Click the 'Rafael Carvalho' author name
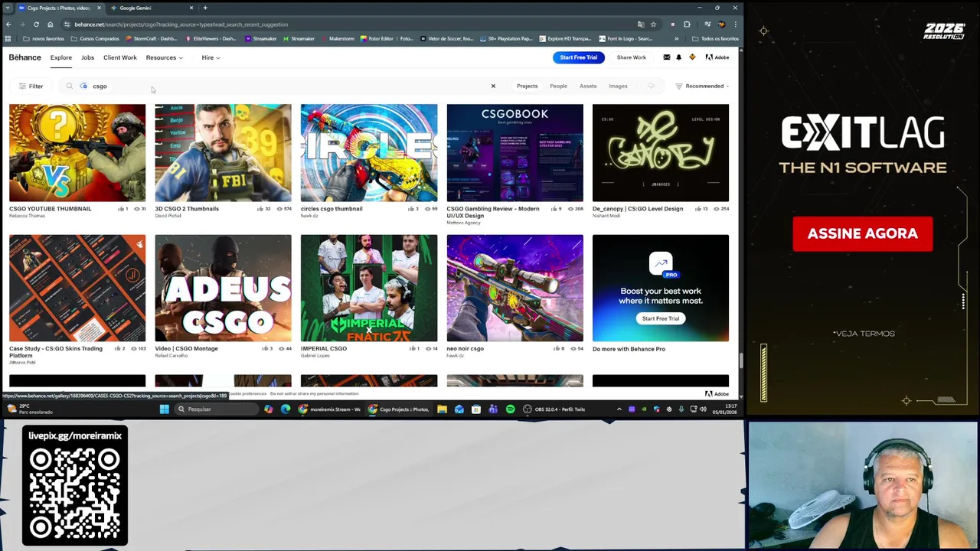Screen dimensions: 980x551 171,356
